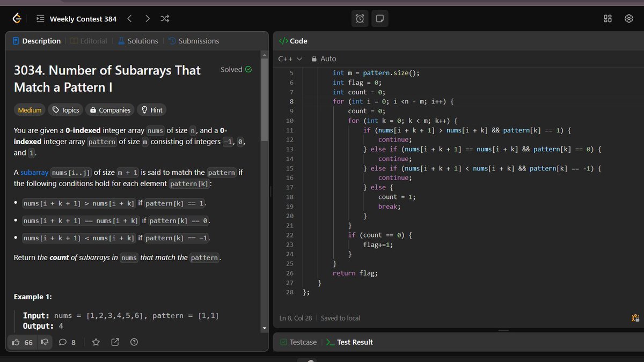The height and width of the screenshot is (362, 644).
Task: Open the layout grid icon
Action: 608,19
